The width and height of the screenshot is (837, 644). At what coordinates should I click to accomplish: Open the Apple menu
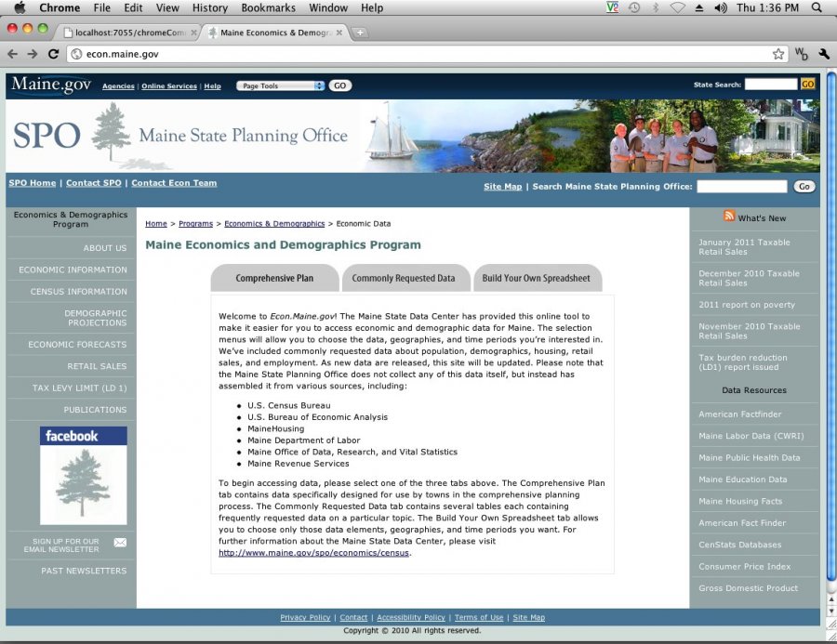20,7
